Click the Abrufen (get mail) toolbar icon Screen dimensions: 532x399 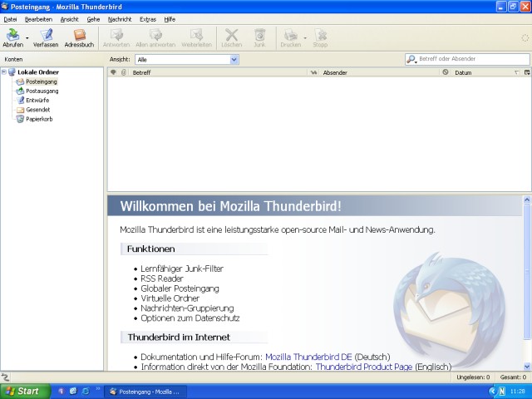point(13,37)
